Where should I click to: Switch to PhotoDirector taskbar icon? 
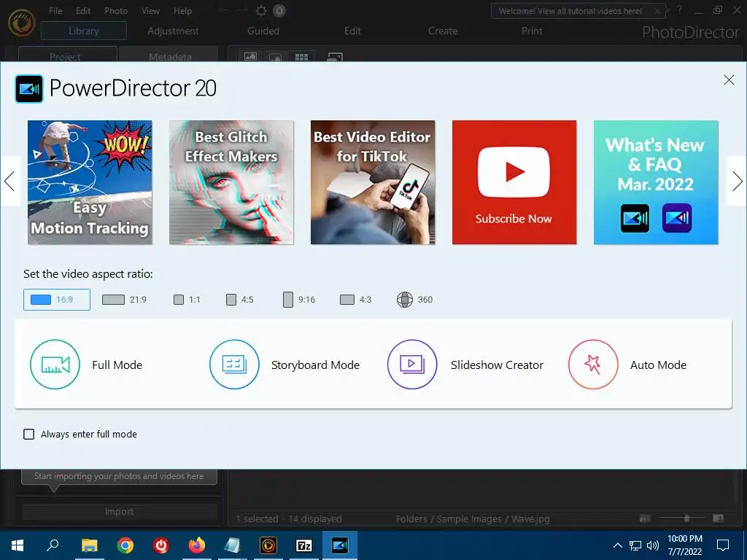pos(268,545)
